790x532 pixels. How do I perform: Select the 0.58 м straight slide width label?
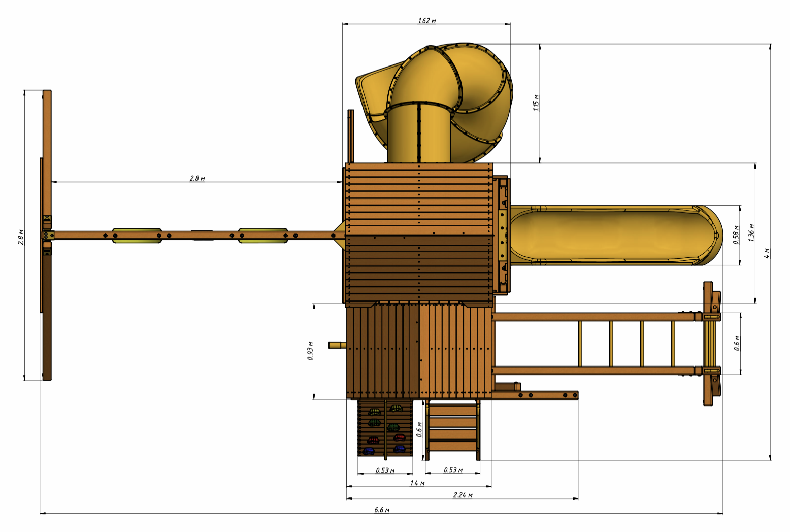(x=736, y=236)
